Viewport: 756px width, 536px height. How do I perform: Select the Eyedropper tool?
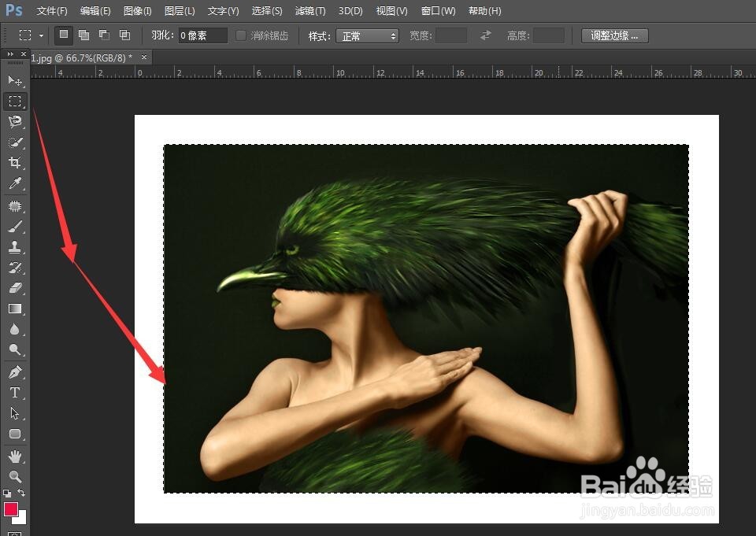15,183
